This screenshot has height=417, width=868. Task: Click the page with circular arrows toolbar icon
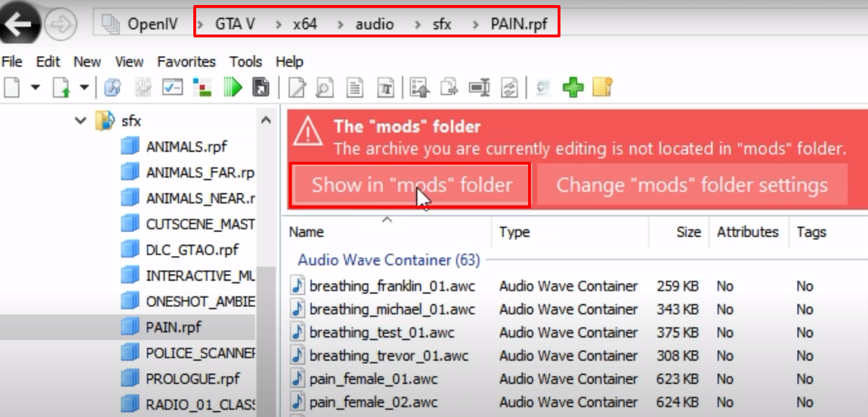(x=509, y=87)
